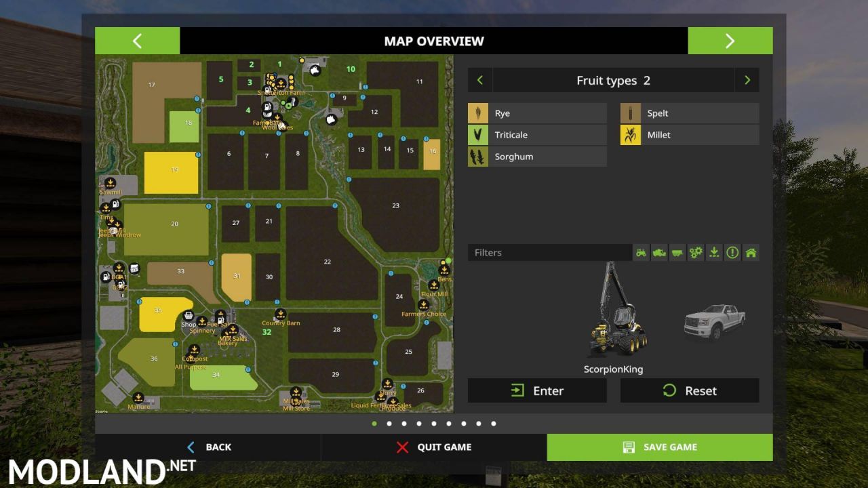Select the Slurry marker icon
Image resolution: width=868 pixels, height=488 pixels.
tap(388, 384)
